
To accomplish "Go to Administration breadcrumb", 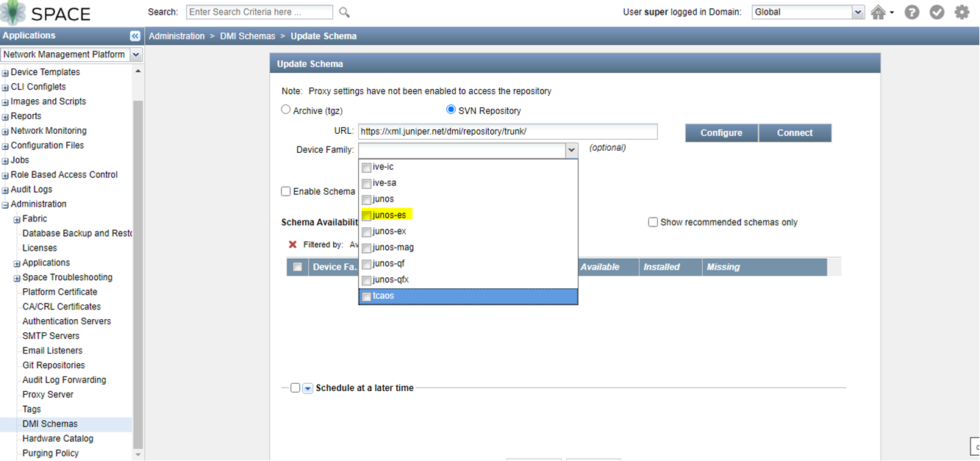I will [176, 36].
